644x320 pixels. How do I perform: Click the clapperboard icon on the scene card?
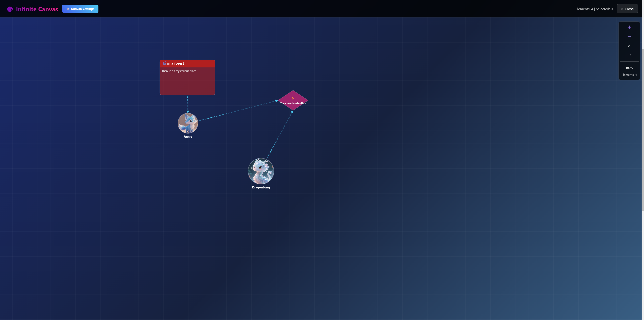tap(165, 64)
